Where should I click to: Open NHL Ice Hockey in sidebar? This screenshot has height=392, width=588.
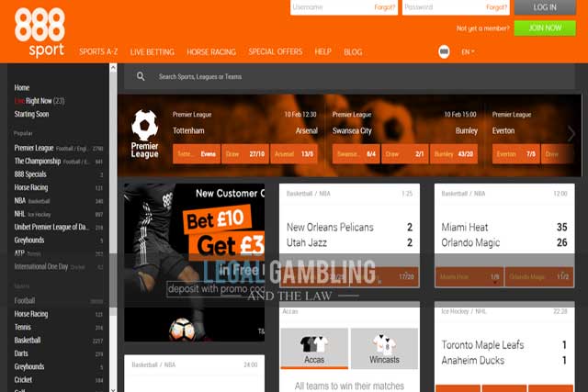click(59, 214)
